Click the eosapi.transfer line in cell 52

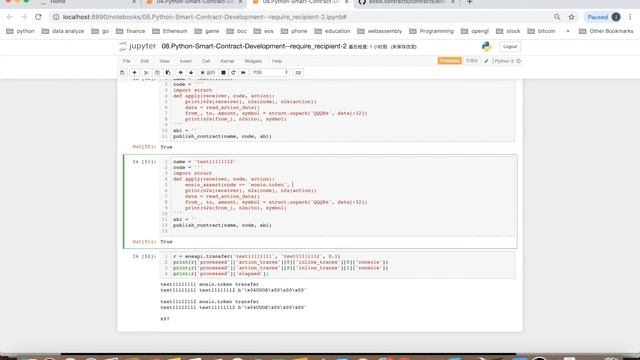tap(256, 256)
